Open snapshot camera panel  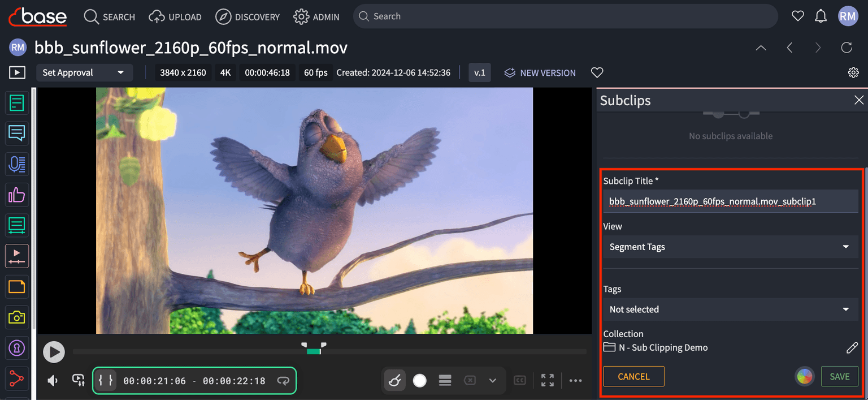tap(17, 317)
